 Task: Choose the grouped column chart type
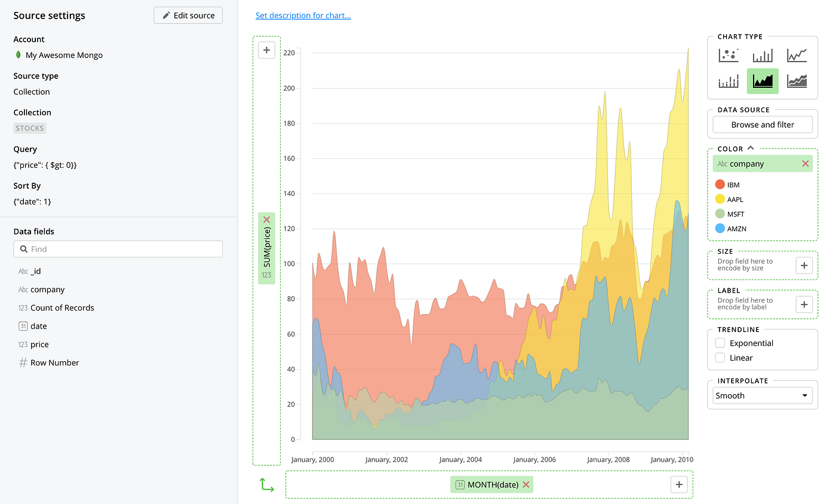click(728, 81)
